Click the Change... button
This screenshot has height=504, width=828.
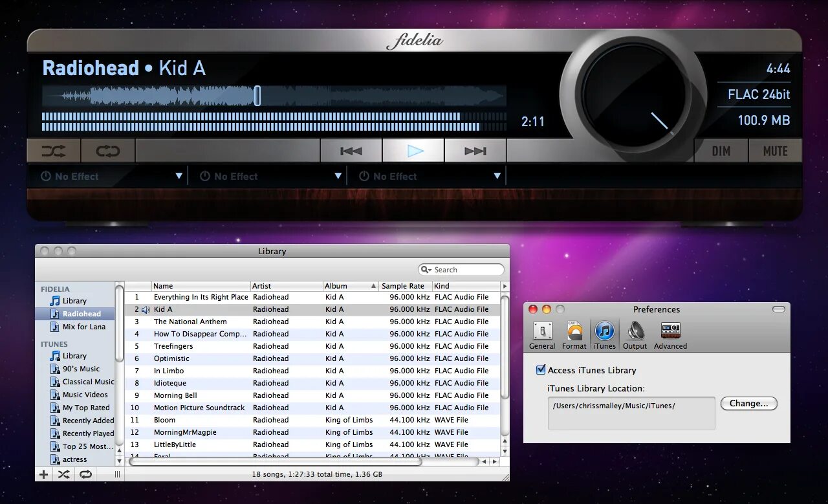click(x=749, y=404)
